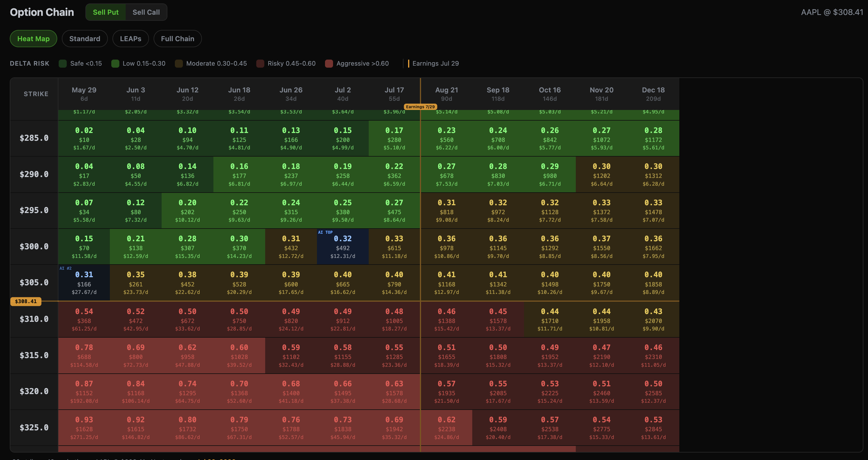The image size is (868, 460).
Task: Select the $310 May 29 cell with $368 premium
Action: (84, 319)
